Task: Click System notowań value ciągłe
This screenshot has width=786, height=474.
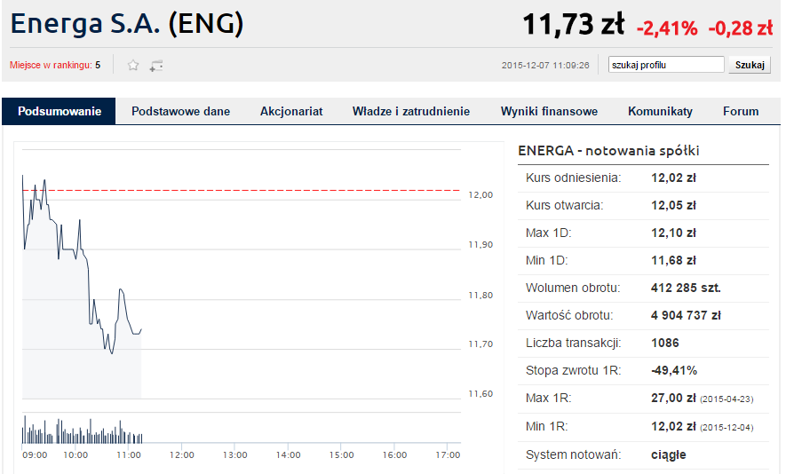Action: click(668, 455)
